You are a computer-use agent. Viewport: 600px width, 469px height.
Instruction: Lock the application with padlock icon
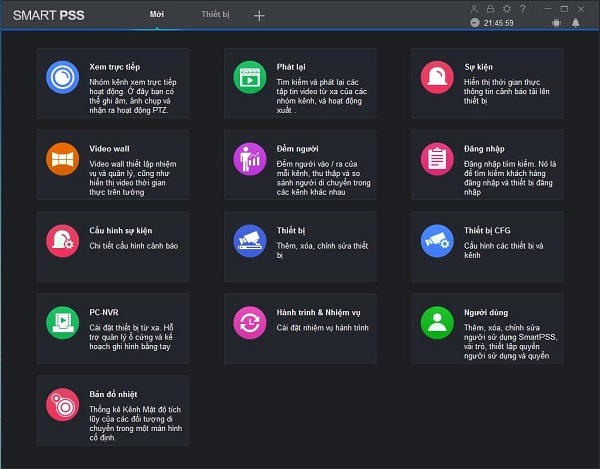point(490,8)
